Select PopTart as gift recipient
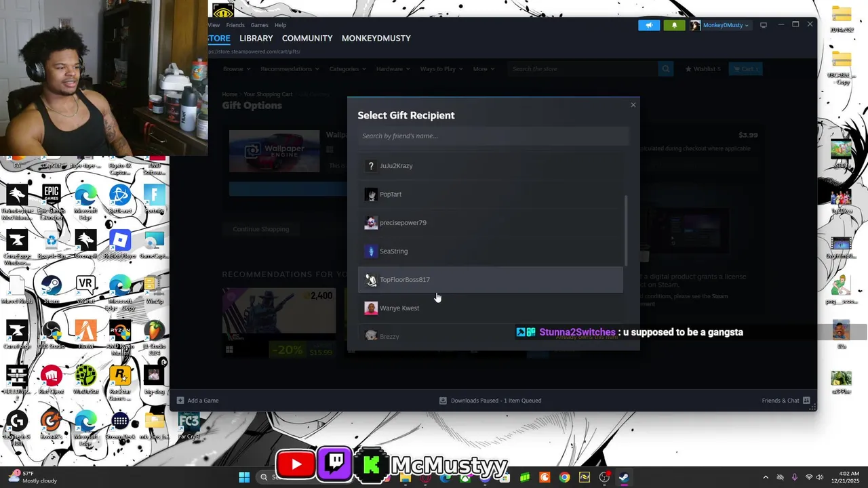 pyautogui.click(x=490, y=195)
